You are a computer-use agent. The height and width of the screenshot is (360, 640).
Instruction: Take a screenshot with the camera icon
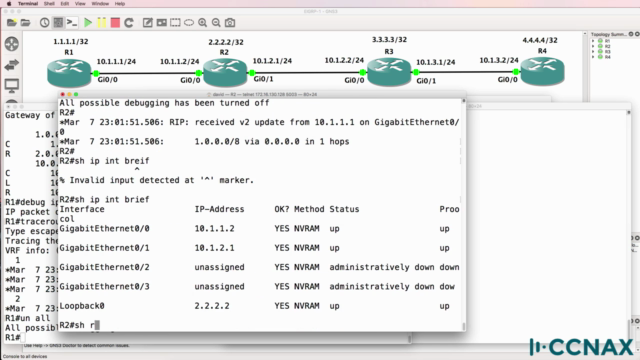230,22
